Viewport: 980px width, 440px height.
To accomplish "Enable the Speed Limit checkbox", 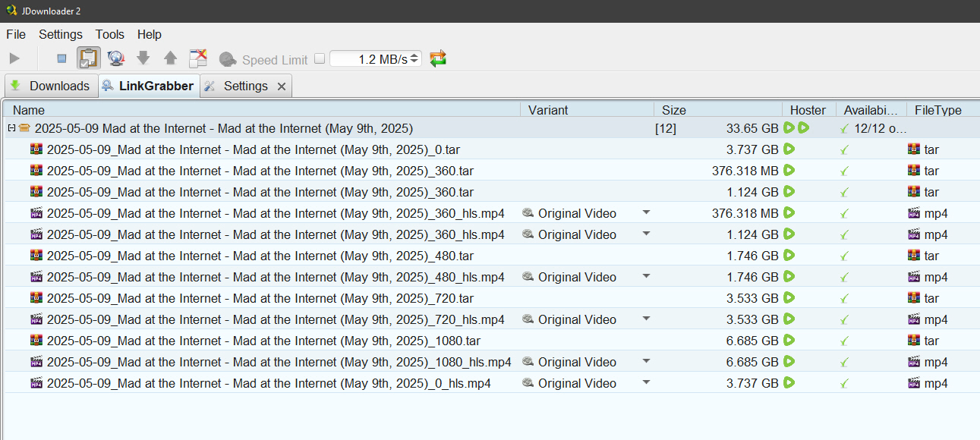I will click(x=320, y=58).
